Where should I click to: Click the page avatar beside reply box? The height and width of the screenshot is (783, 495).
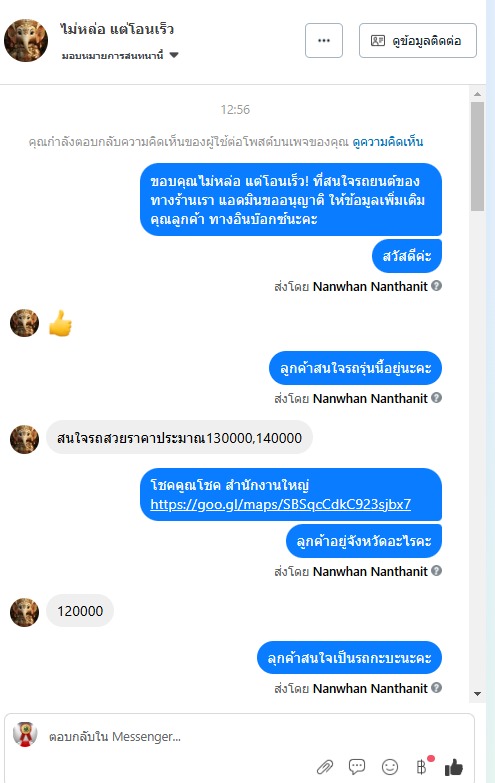tap(25, 734)
